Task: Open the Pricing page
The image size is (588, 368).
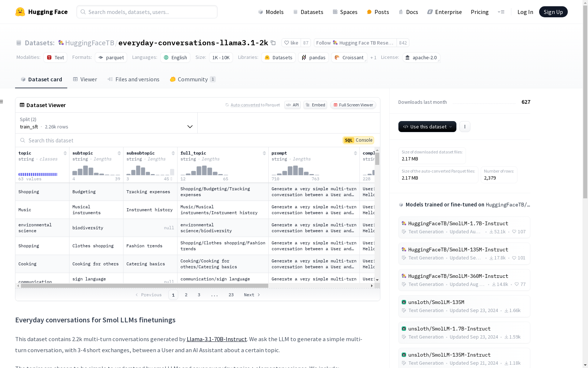Action: [480, 12]
